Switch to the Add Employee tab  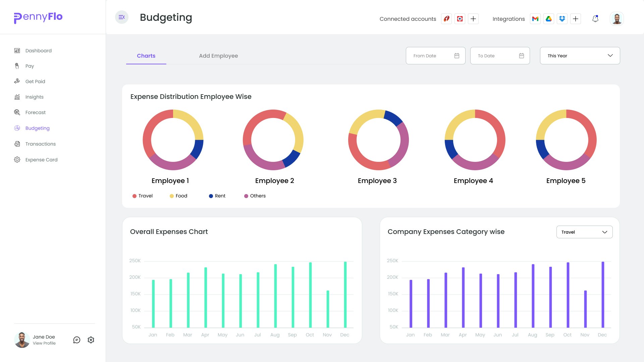pos(218,56)
